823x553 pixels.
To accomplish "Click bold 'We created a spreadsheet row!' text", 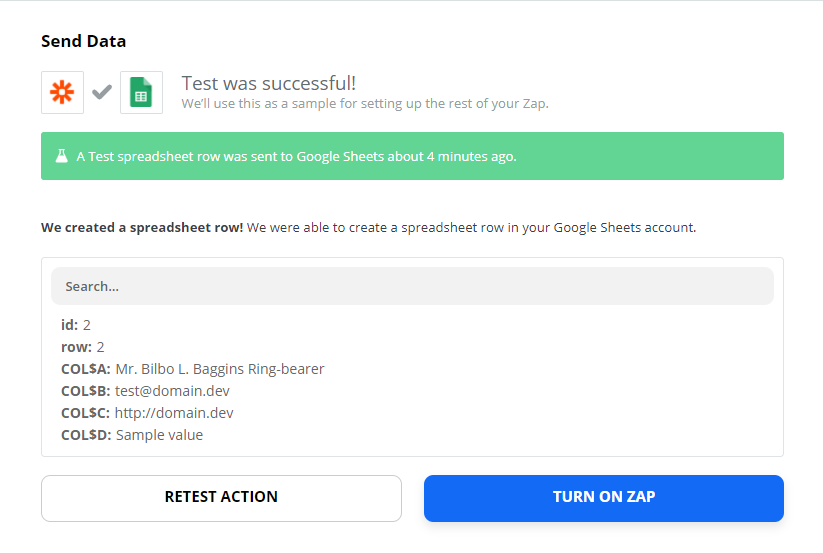I will [x=142, y=227].
